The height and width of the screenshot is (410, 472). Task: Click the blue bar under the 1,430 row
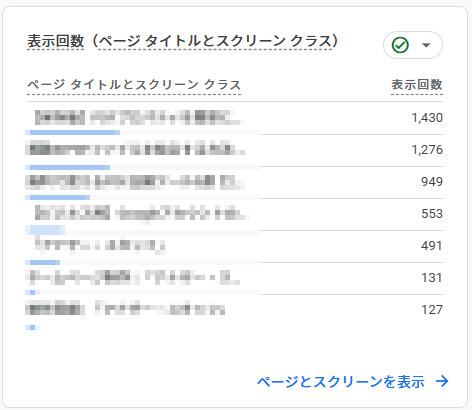pyautogui.click(x=73, y=133)
